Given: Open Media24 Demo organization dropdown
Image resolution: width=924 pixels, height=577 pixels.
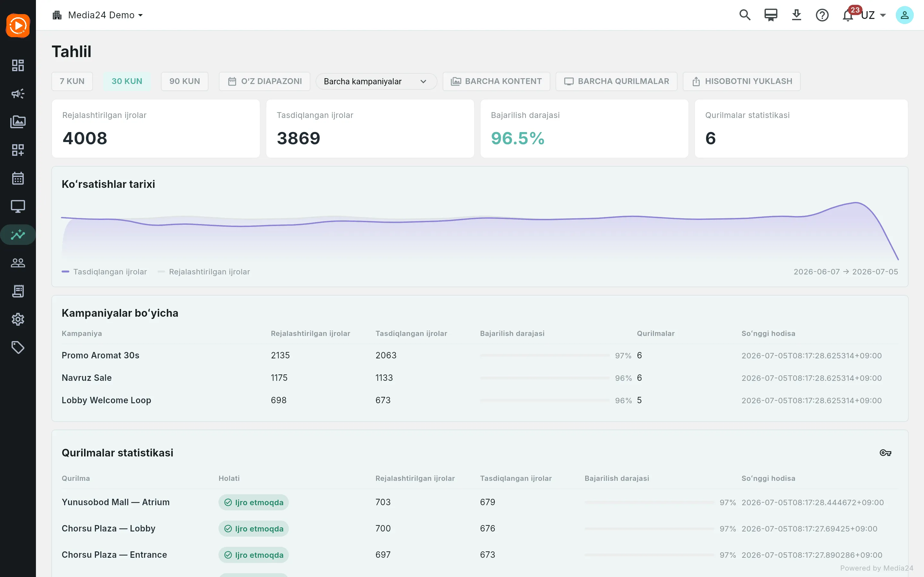Looking at the screenshot, I should click(98, 15).
